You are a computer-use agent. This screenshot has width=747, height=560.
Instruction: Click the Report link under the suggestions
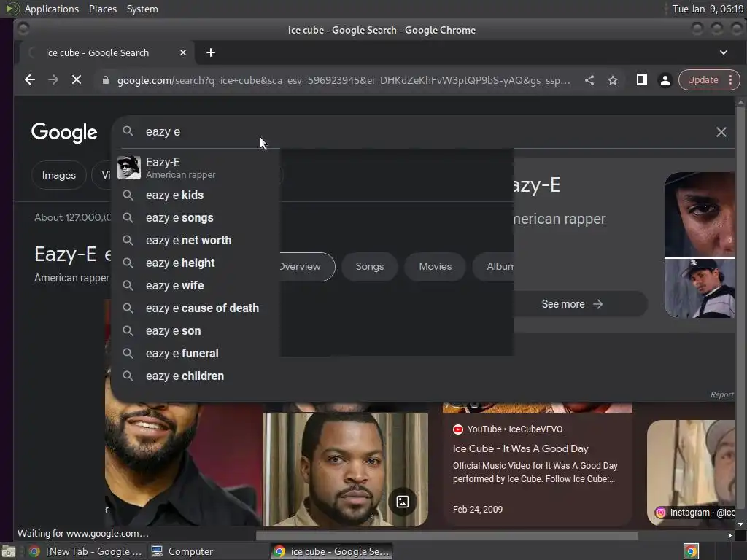[721, 394]
